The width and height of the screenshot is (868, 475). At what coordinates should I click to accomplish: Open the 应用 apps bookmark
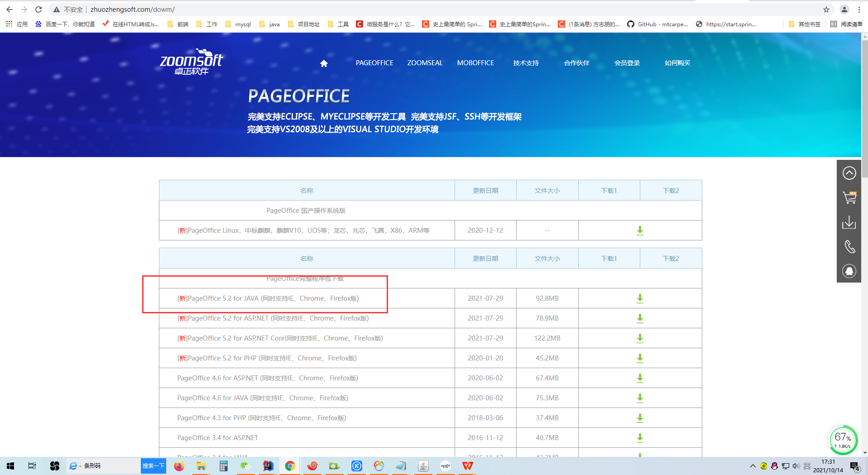(17, 24)
